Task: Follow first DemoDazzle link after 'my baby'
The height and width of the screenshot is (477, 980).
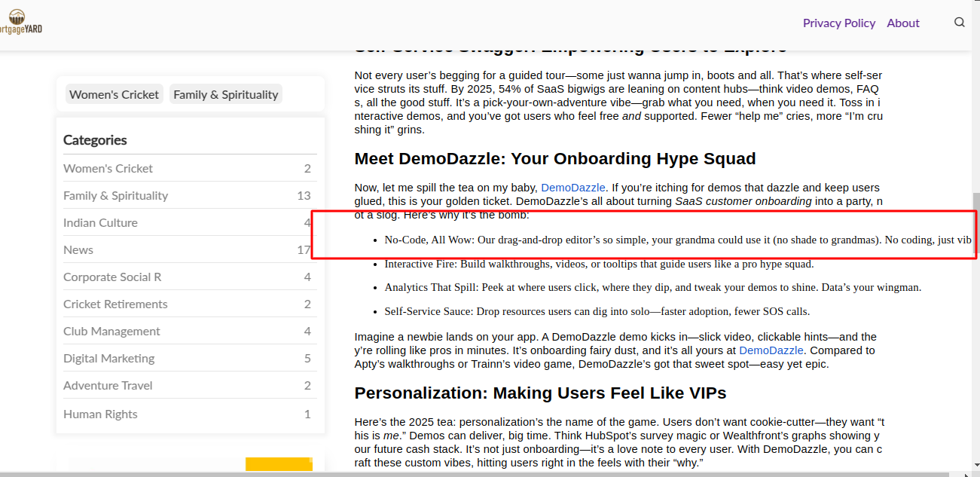Action: (573, 188)
